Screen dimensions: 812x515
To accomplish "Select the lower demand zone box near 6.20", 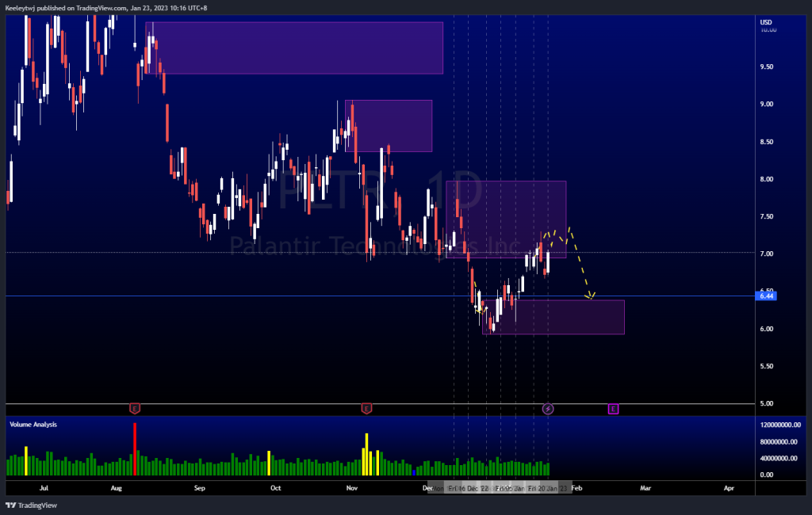I will (x=553, y=316).
